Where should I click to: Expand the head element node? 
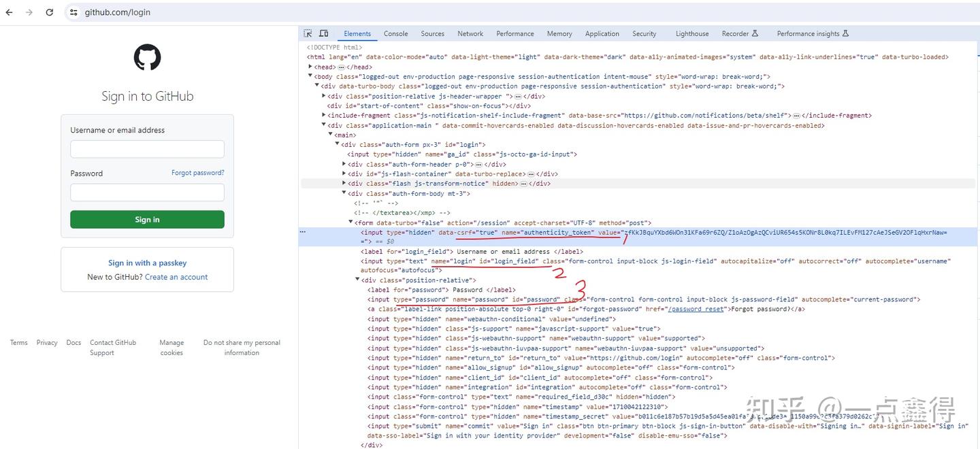coord(310,67)
